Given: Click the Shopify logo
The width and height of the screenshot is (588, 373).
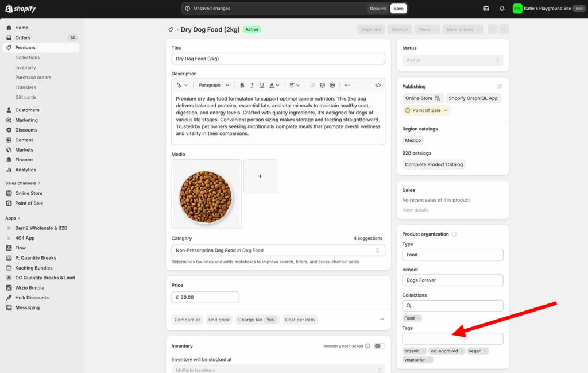Looking at the screenshot, I should click(x=20, y=8).
